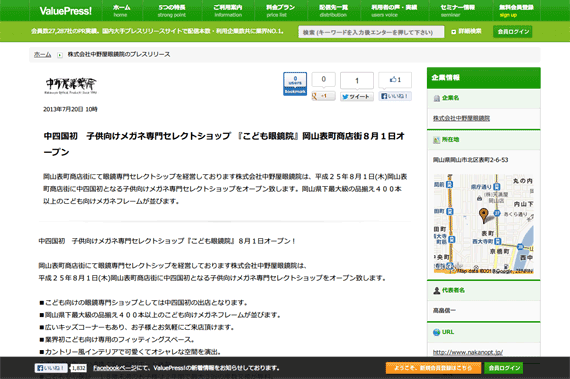Open 利用者の声・実績 users voice menu

point(394,11)
